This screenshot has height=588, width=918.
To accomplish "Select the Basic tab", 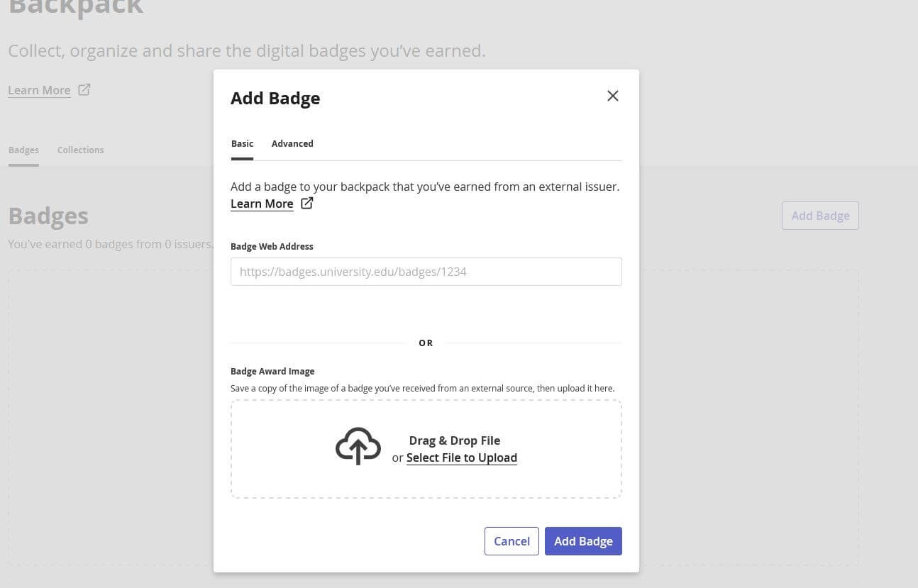I will point(242,143).
